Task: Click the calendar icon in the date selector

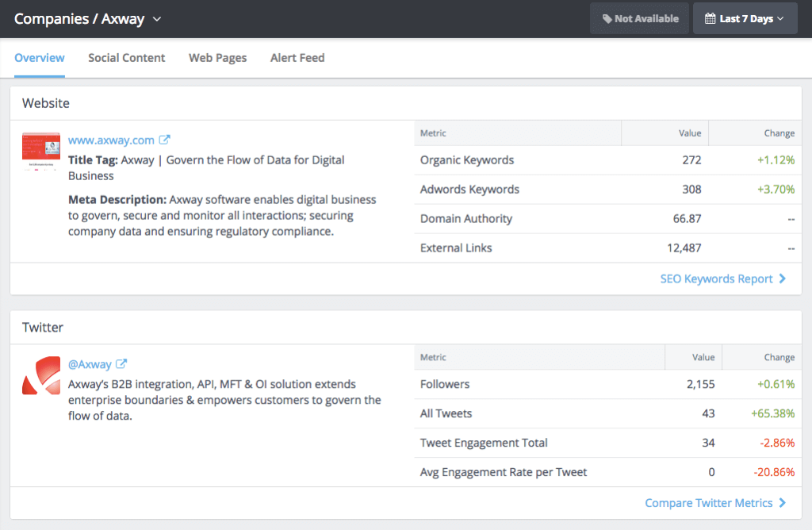Action: pyautogui.click(x=711, y=17)
